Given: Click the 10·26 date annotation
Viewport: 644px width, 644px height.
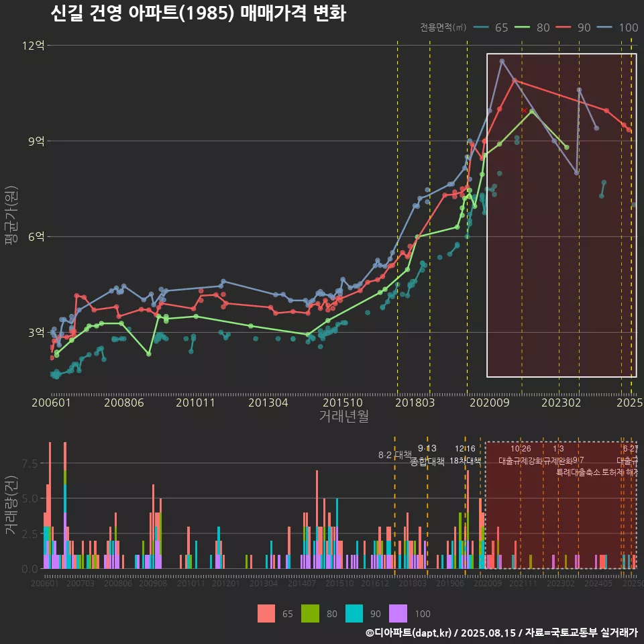Looking at the screenshot, I should pyautogui.click(x=521, y=449).
